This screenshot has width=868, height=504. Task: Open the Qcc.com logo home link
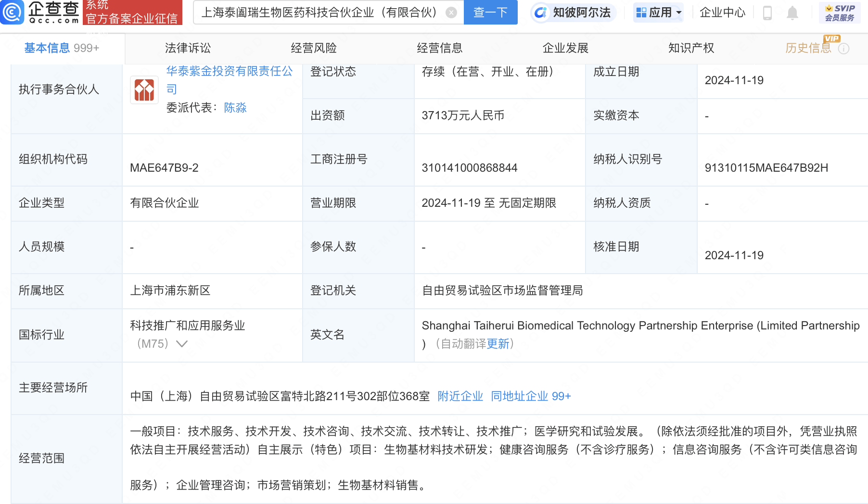point(40,13)
